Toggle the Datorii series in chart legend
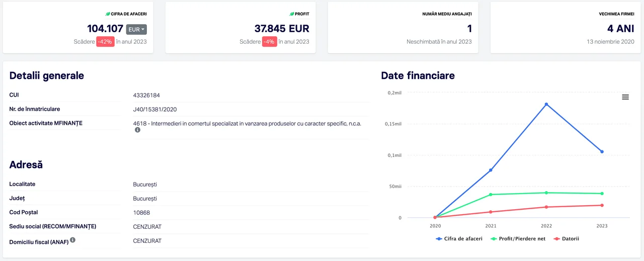This screenshot has height=261, width=644. (567, 239)
